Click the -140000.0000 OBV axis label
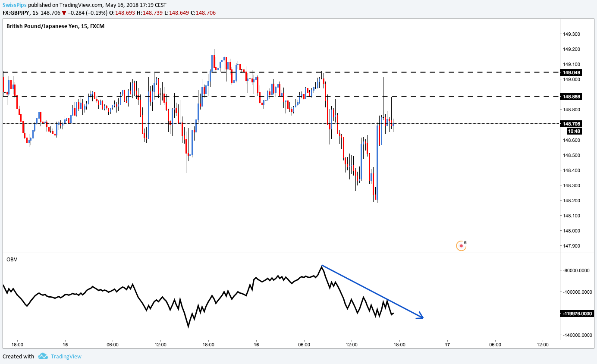The height and width of the screenshot is (364, 597). [x=578, y=335]
